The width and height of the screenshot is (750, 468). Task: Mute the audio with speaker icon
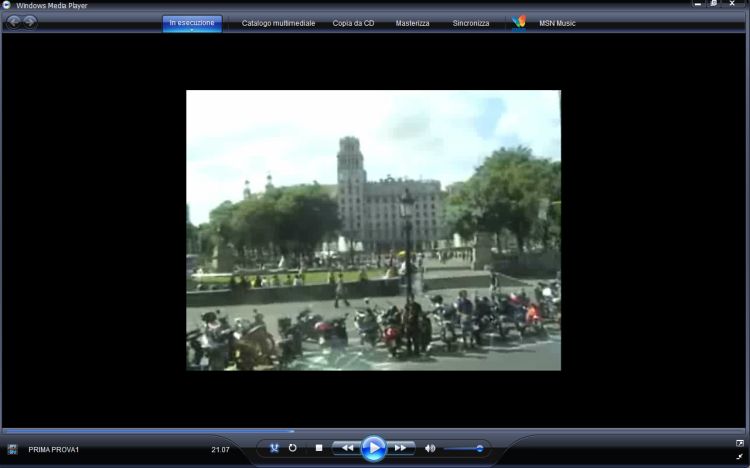pyautogui.click(x=430, y=448)
